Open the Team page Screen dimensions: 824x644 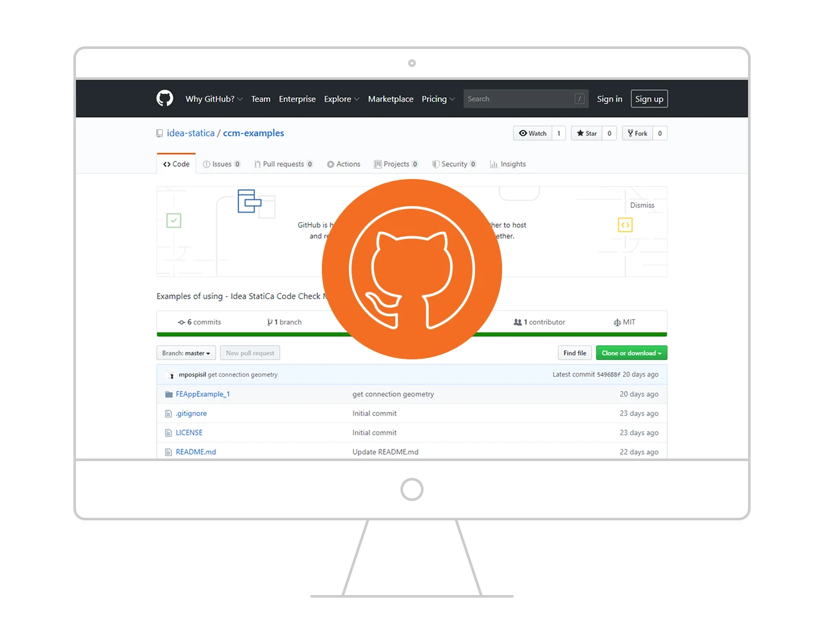[261, 99]
